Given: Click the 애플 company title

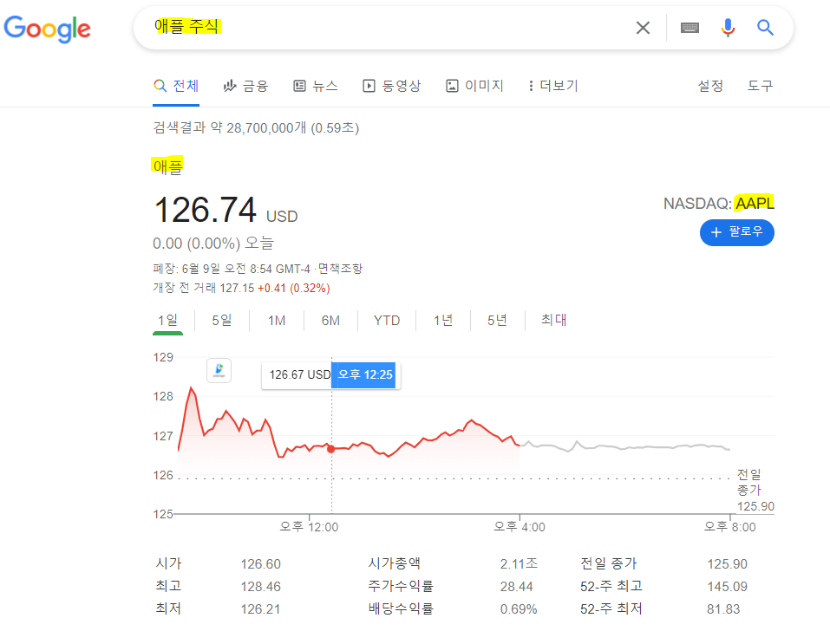Looking at the screenshot, I should (x=167, y=166).
